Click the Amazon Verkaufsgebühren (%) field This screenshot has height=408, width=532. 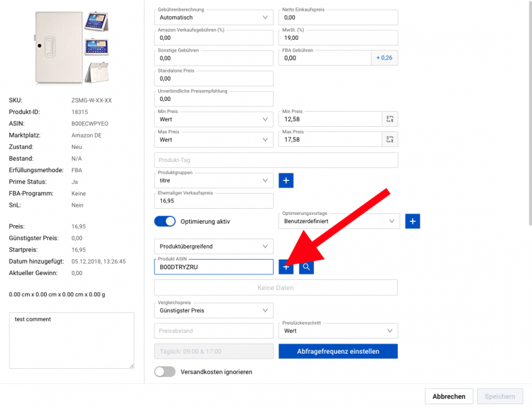point(214,38)
